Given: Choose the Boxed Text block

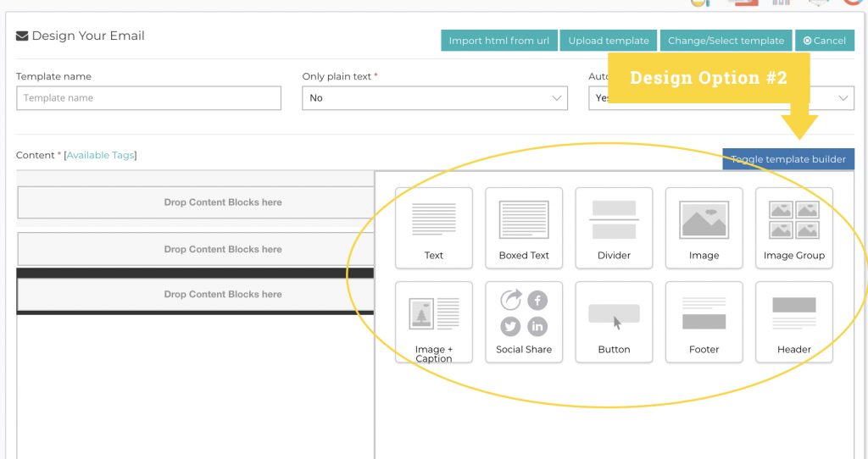Looking at the screenshot, I should tap(524, 228).
